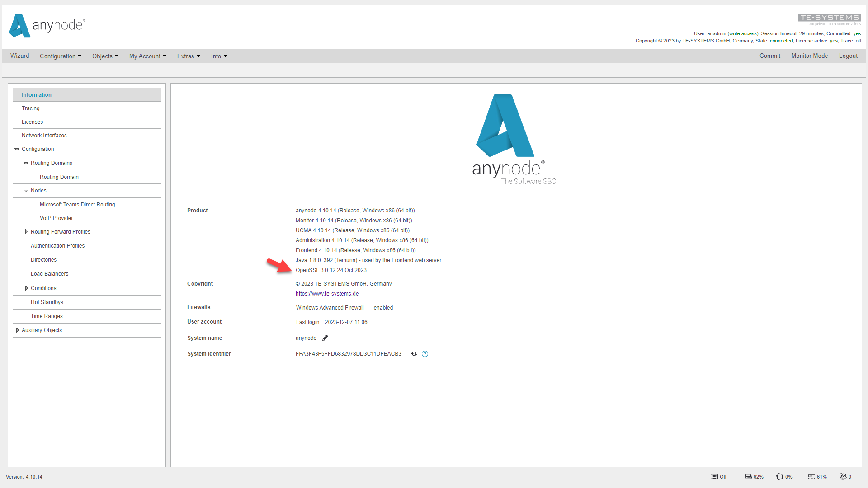Viewport: 868px width, 488px height.
Task: Select Load Balancers entry
Action: [87, 274]
